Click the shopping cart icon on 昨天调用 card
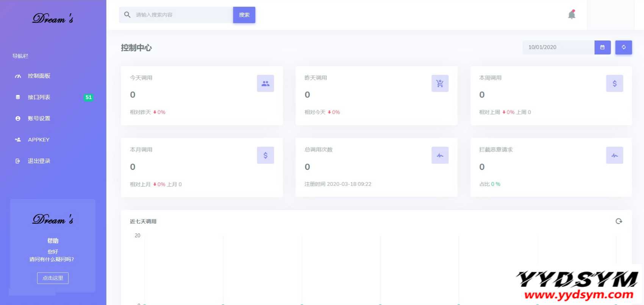 pos(440,83)
